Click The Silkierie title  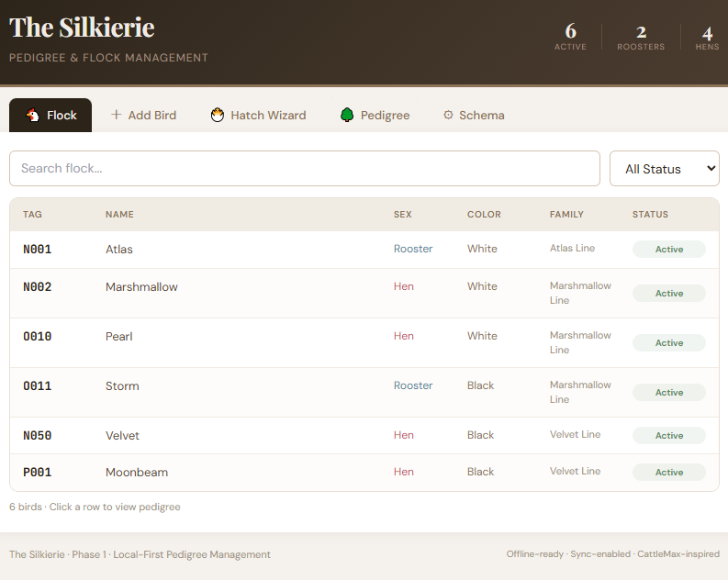82,28
